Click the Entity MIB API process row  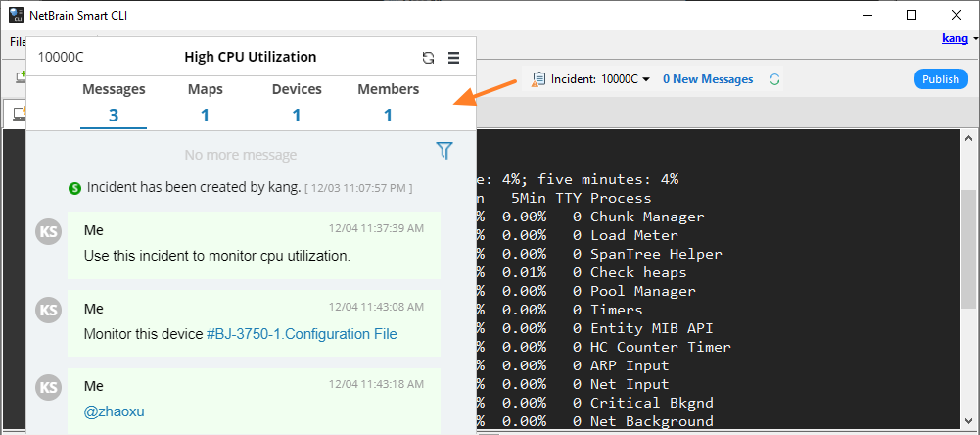[x=652, y=328]
